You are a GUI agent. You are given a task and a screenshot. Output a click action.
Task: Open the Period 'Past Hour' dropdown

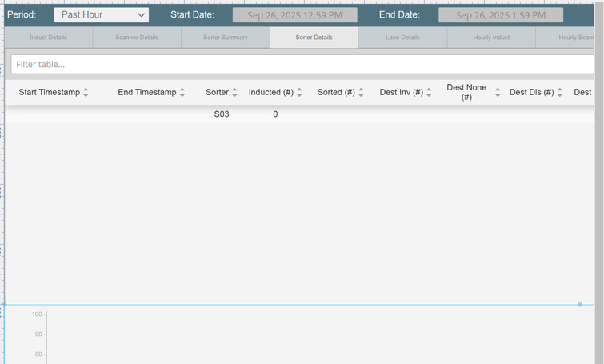point(101,15)
